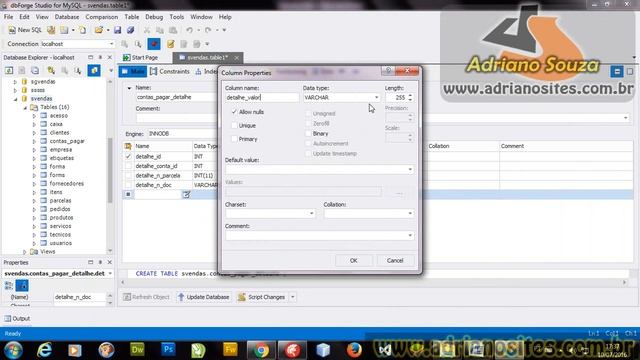
Task: Enable the Binary checkbox
Action: (308, 133)
